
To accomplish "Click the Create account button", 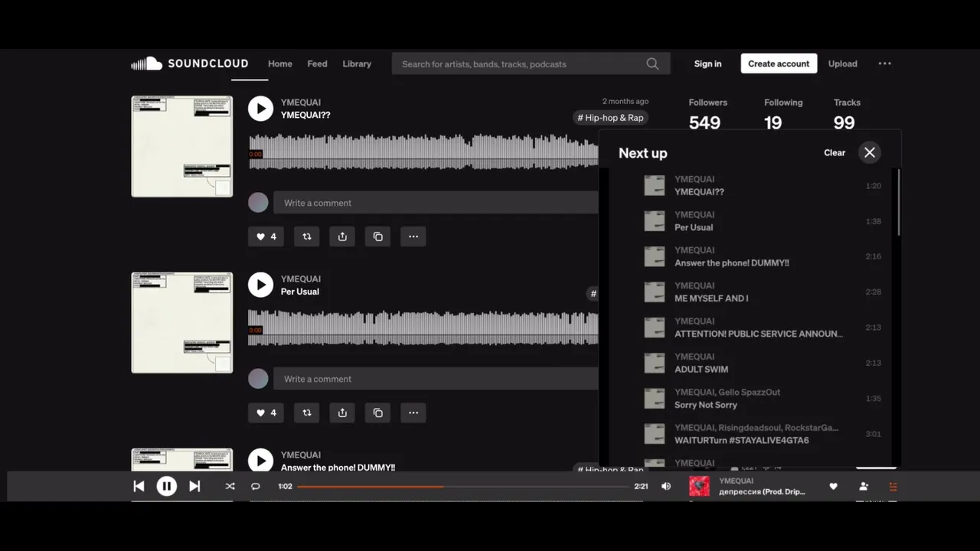I will click(779, 64).
